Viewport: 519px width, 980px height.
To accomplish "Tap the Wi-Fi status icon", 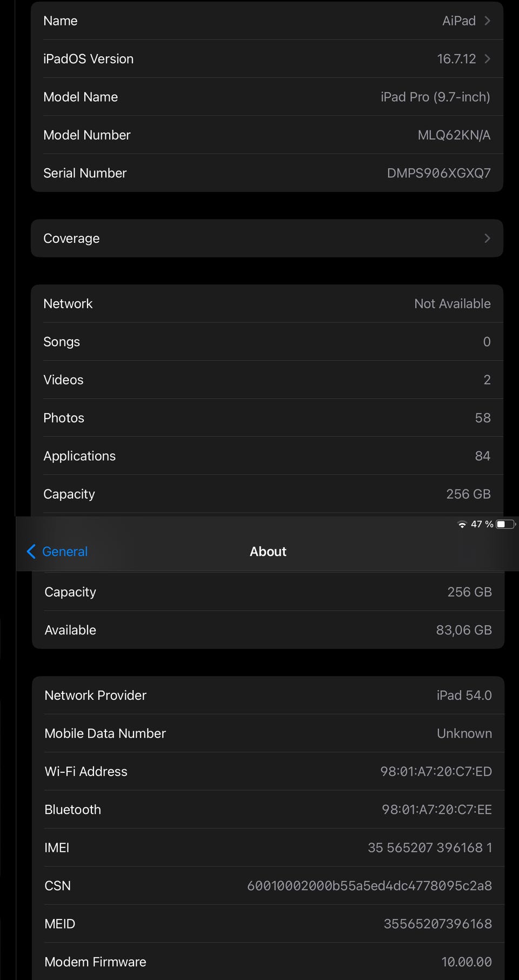I will [462, 524].
